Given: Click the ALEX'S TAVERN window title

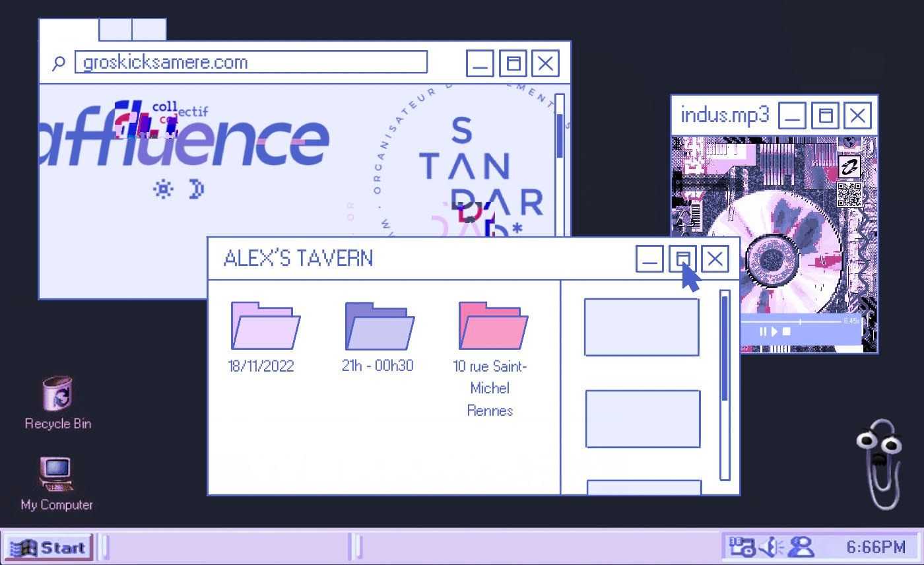Looking at the screenshot, I should [298, 258].
